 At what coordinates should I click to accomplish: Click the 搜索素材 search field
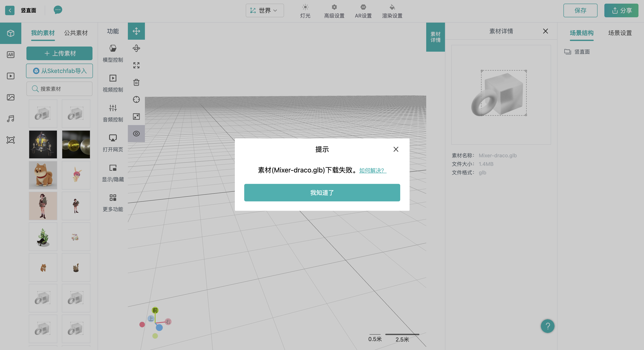[59, 89]
